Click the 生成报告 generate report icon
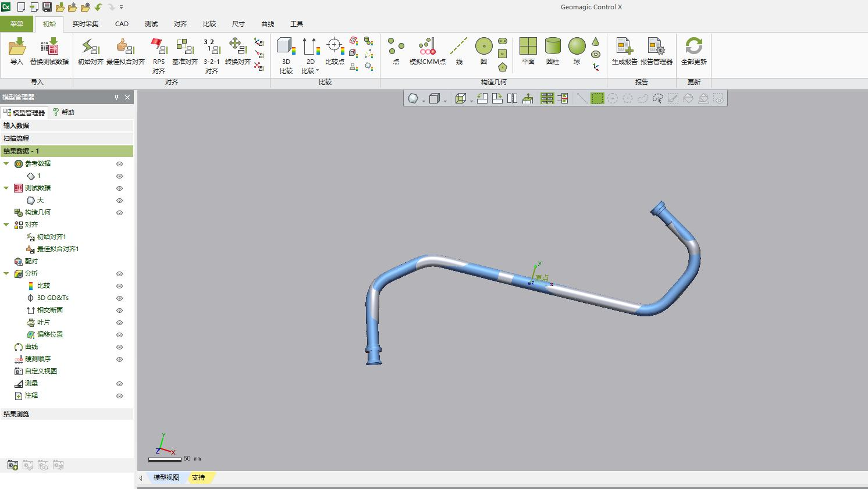This screenshot has height=489, width=868. click(625, 51)
